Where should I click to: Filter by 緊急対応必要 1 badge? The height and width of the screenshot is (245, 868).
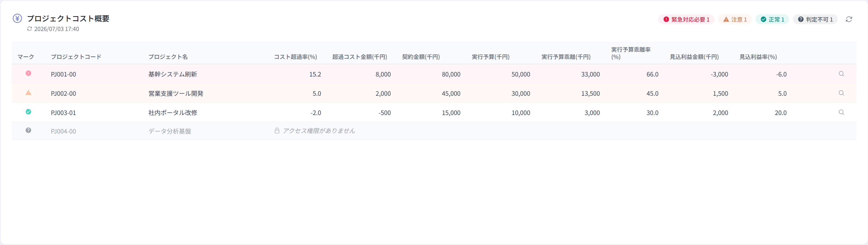coord(686,19)
